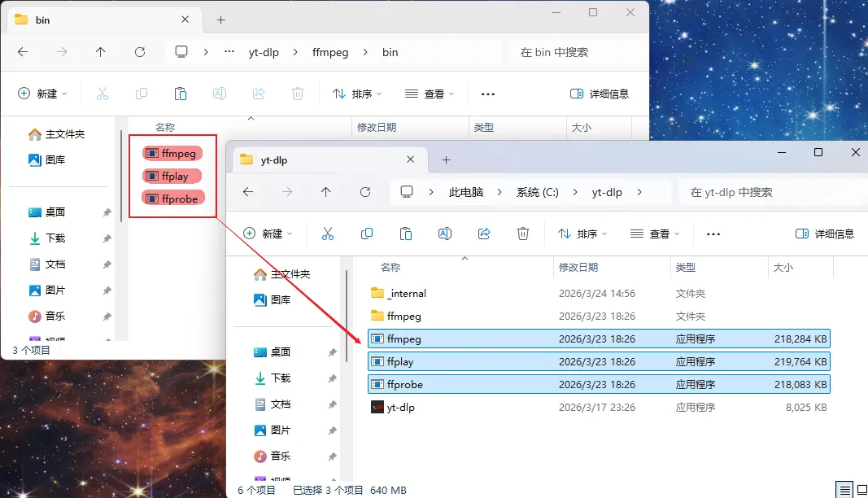This screenshot has height=498, width=868.
Task: Click the PC monitor icon in yt-dlp address bar
Action: tap(407, 192)
